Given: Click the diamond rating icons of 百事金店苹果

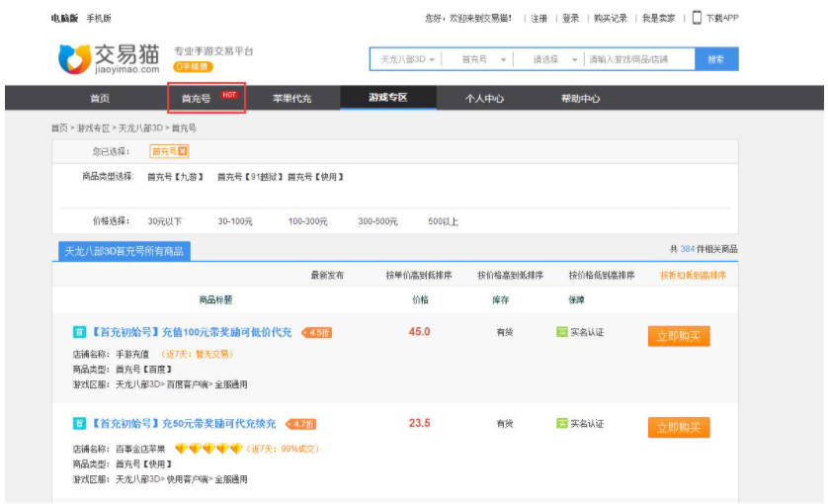Looking at the screenshot, I should click(x=208, y=449).
